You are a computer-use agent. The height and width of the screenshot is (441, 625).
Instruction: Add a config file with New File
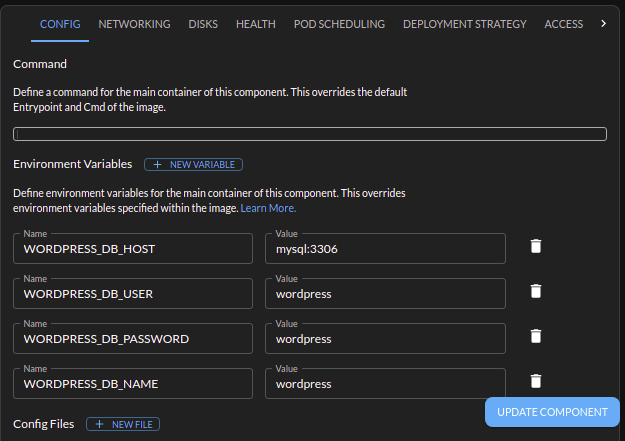click(x=123, y=424)
